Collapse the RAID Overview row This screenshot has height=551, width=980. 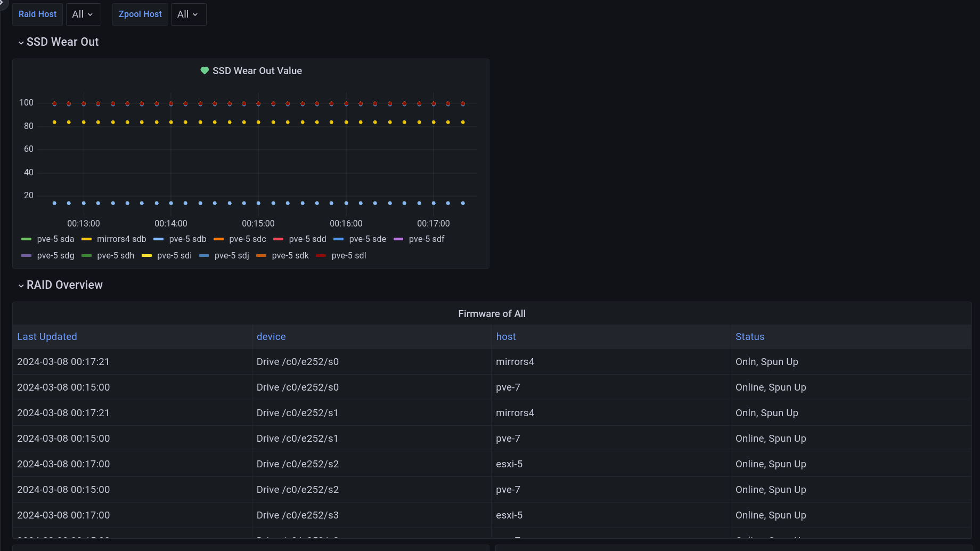click(21, 286)
